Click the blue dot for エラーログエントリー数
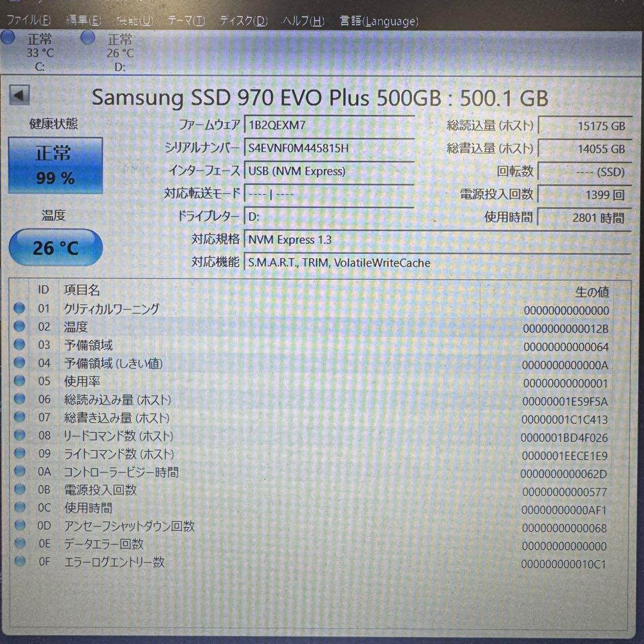The height and width of the screenshot is (644, 644). point(20,561)
